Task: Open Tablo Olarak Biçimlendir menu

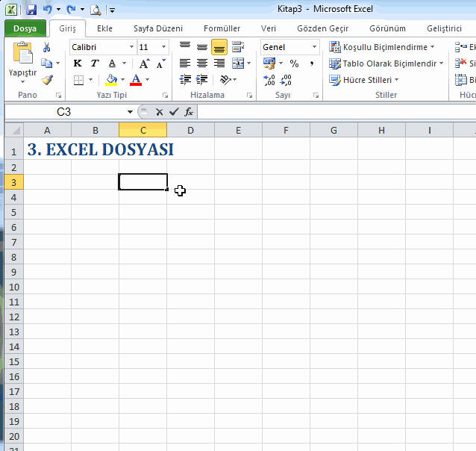Action: 386,63
